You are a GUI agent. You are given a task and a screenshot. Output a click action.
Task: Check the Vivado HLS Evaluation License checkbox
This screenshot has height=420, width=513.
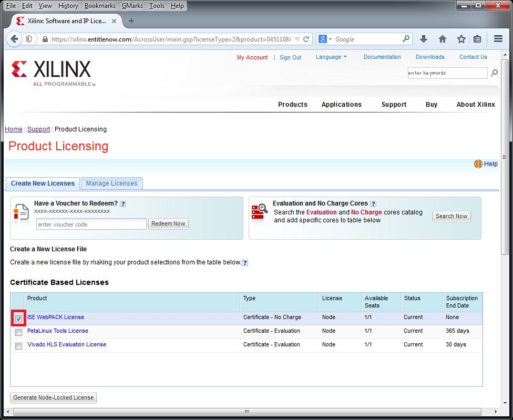click(x=18, y=346)
